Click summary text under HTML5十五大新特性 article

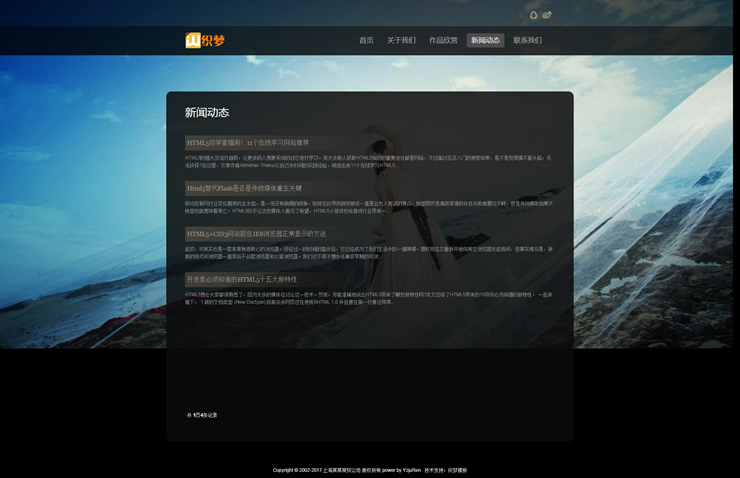367,298
